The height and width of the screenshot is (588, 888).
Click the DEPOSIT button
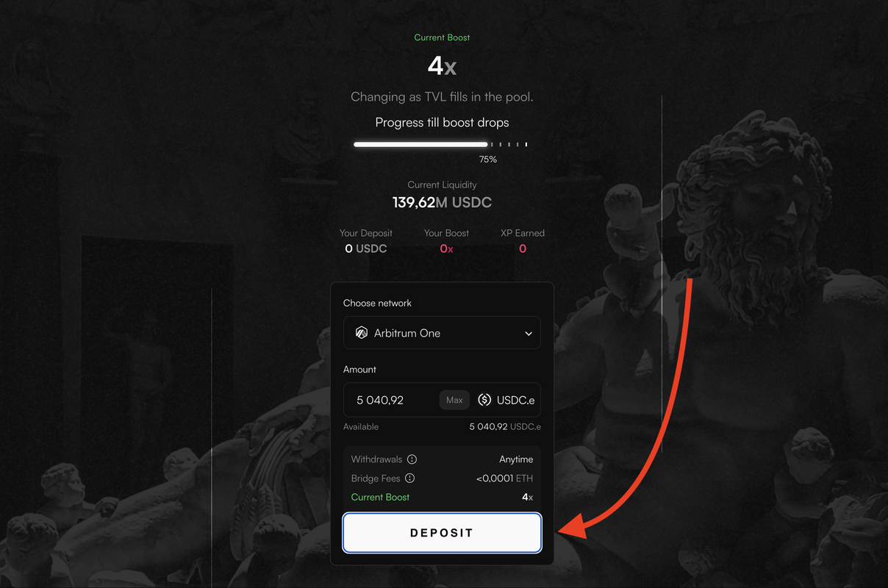coord(442,533)
